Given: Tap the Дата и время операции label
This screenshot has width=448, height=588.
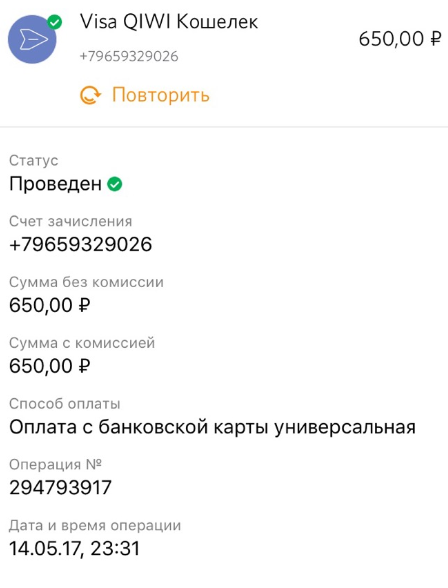Looking at the screenshot, I should 95,525.
